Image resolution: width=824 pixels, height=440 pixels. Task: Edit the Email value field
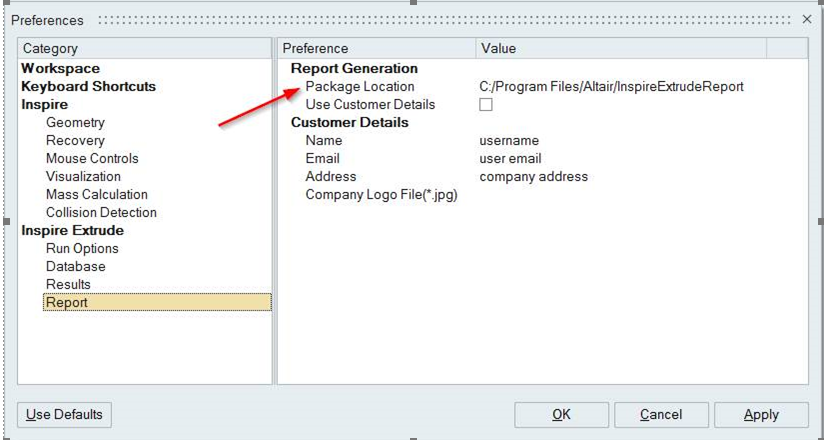coord(510,159)
